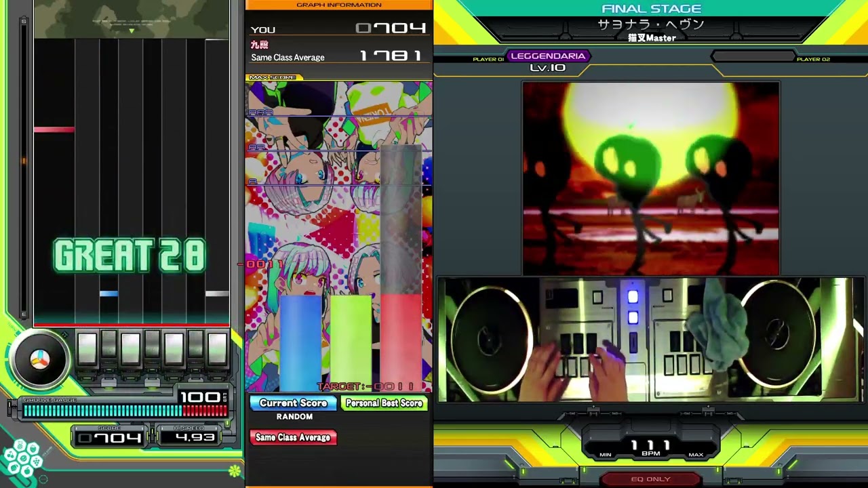Click the YOU score 0704

pos(391,28)
